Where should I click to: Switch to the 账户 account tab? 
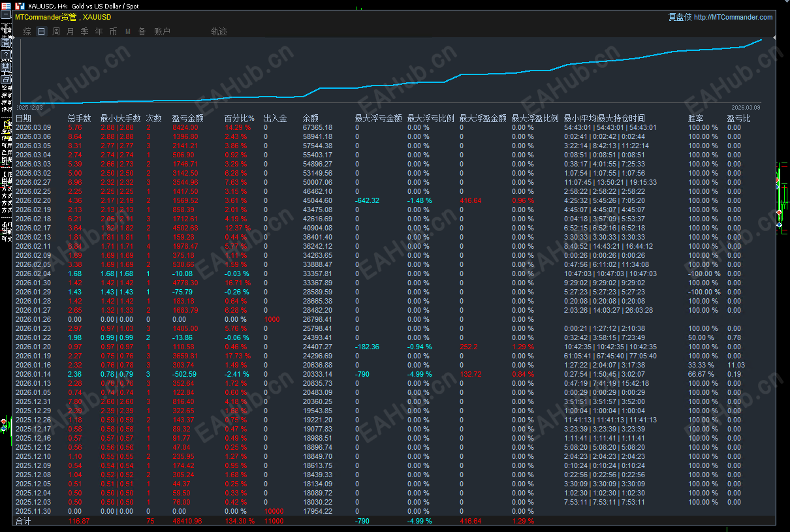coord(162,31)
